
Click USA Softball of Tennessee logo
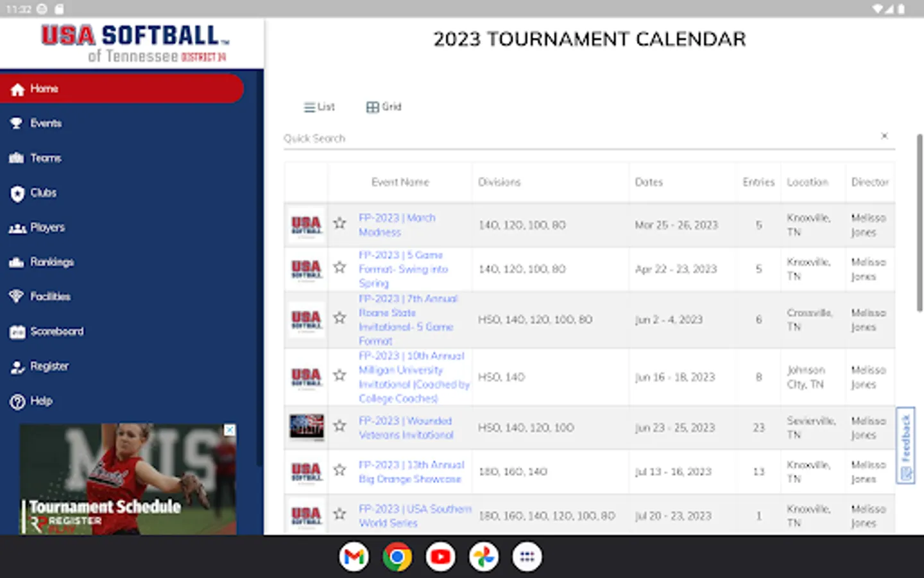pyautogui.click(x=133, y=43)
